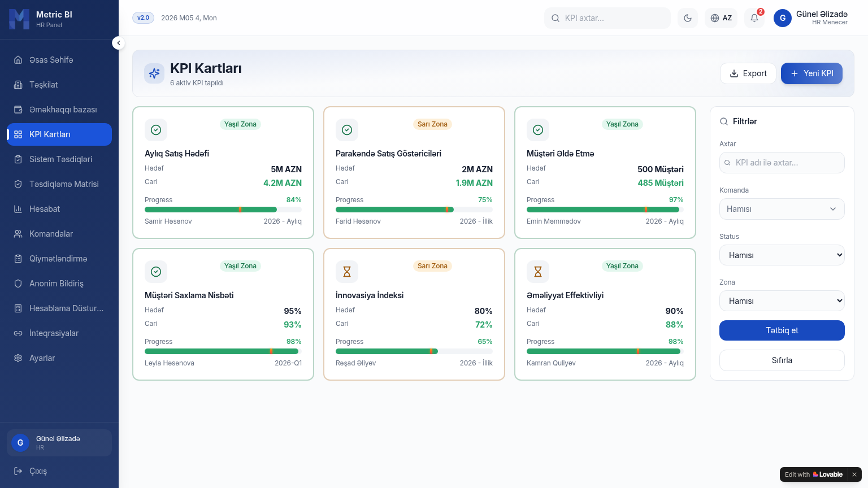Open Günel Əlizadə header profile avatar
The height and width of the screenshot is (488, 868).
click(x=783, y=18)
